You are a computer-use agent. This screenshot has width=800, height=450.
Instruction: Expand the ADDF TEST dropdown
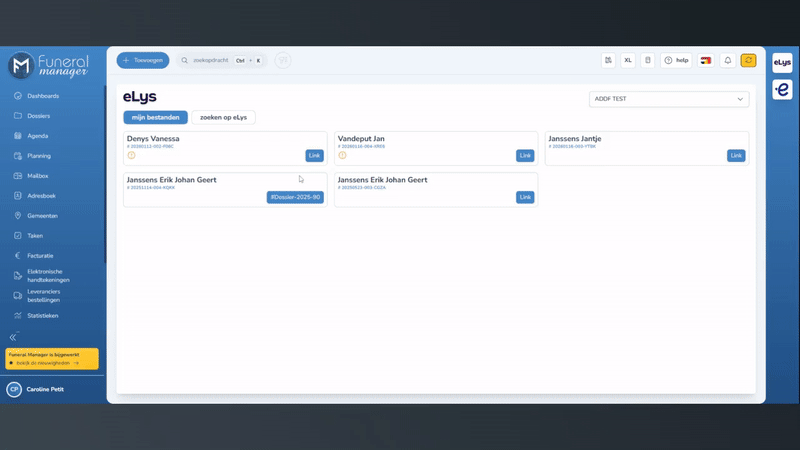coord(669,99)
